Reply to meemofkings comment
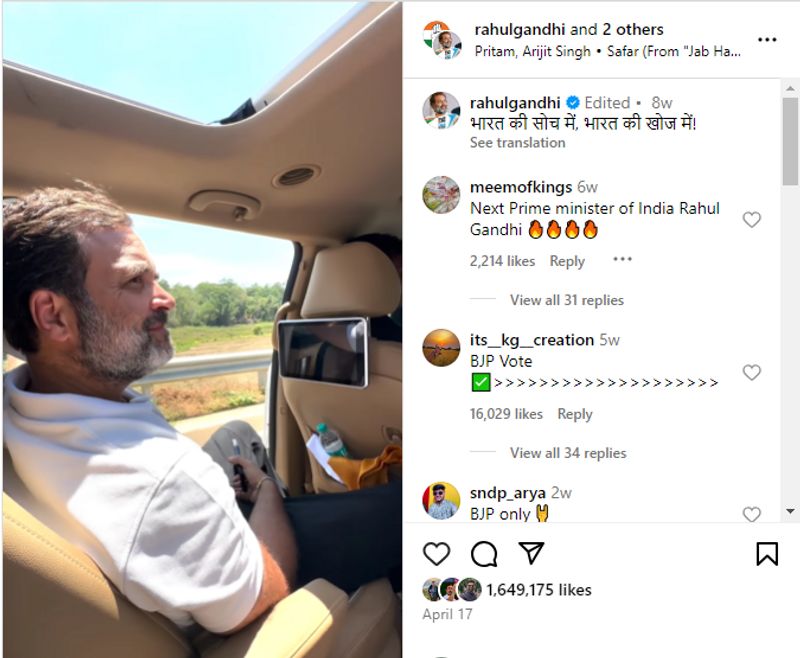The width and height of the screenshot is (800, 658). (x=567, y=261)
